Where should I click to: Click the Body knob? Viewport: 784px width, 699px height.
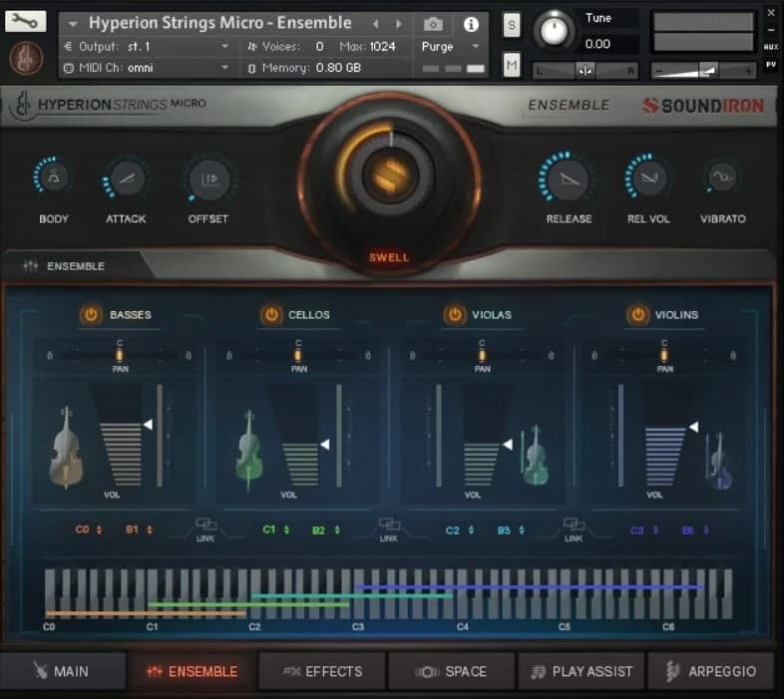(53, 177)
